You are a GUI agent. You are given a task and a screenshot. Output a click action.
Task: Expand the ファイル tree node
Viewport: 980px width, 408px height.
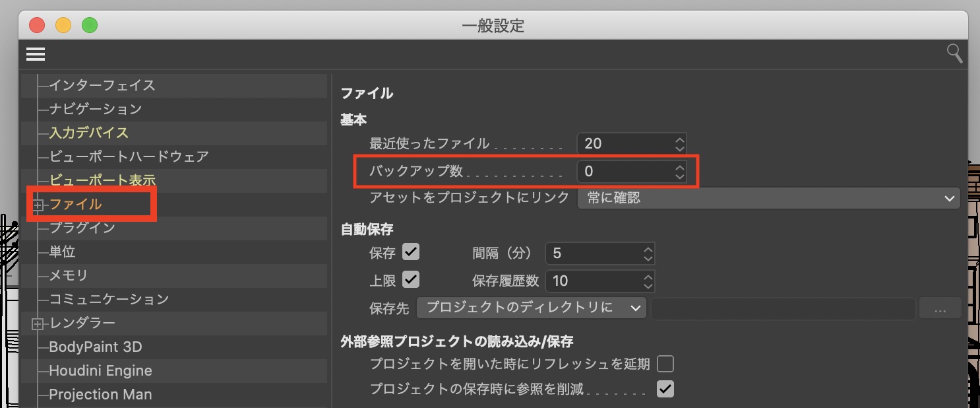pos(38,205)
